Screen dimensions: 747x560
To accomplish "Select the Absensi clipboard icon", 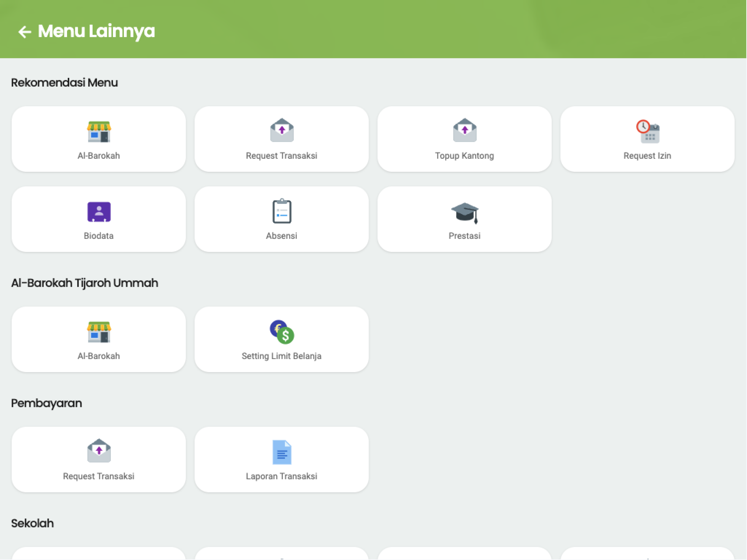I will click(x=282, y=211).
